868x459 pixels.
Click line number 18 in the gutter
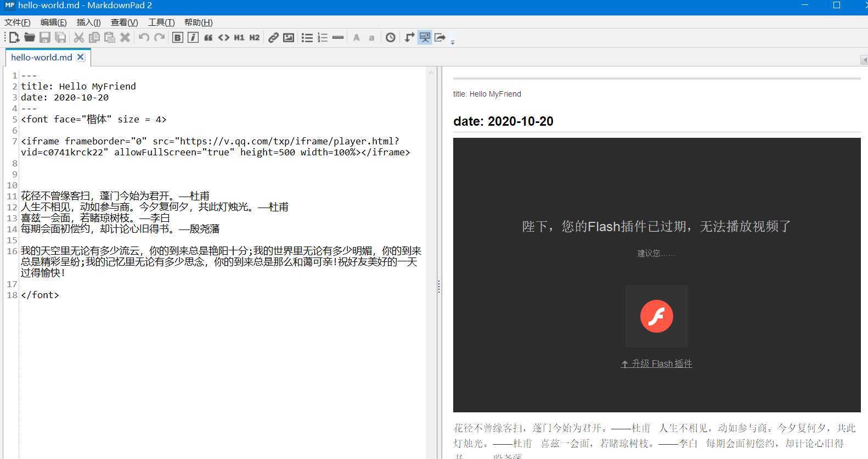(12, 295)
